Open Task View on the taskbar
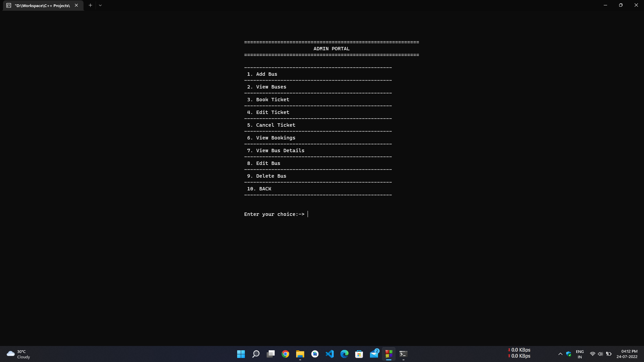 click(x=271, y=354)
